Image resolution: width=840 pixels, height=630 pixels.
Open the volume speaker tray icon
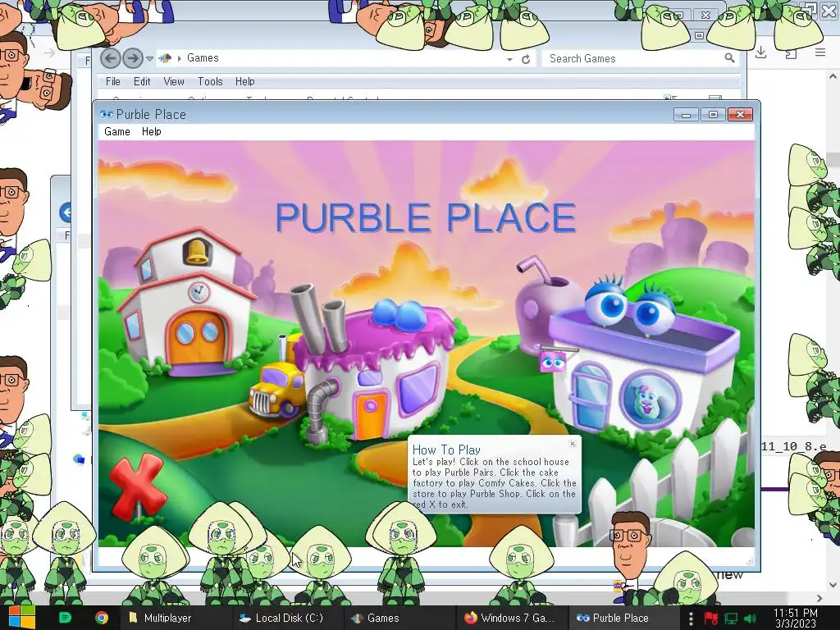(x=751, y=619)
